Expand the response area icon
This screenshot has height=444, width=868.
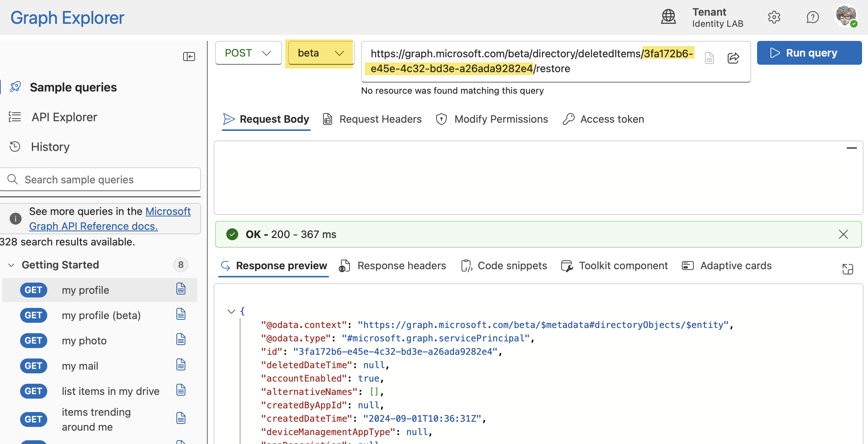[x=848, y=269]
